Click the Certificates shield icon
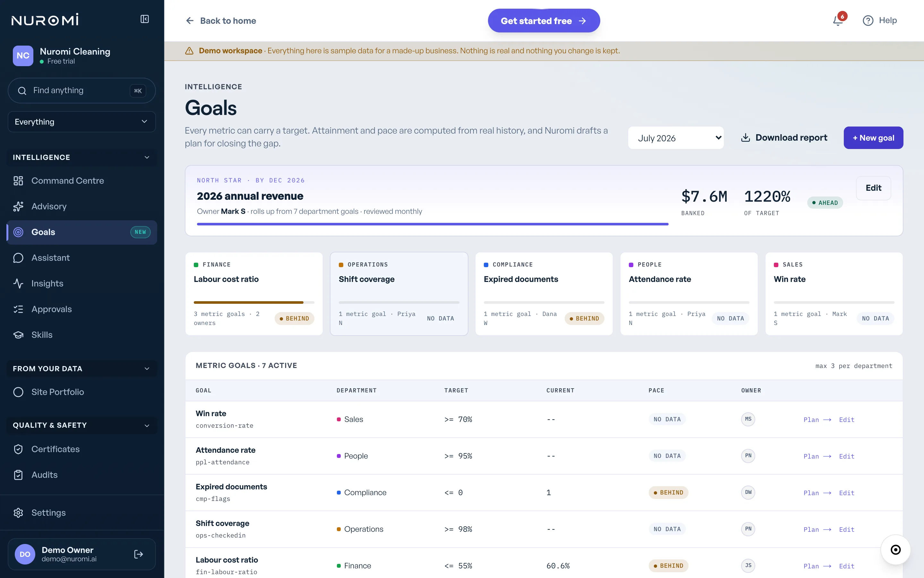This screenshot has width=924, height=578. tap(18, 449)
